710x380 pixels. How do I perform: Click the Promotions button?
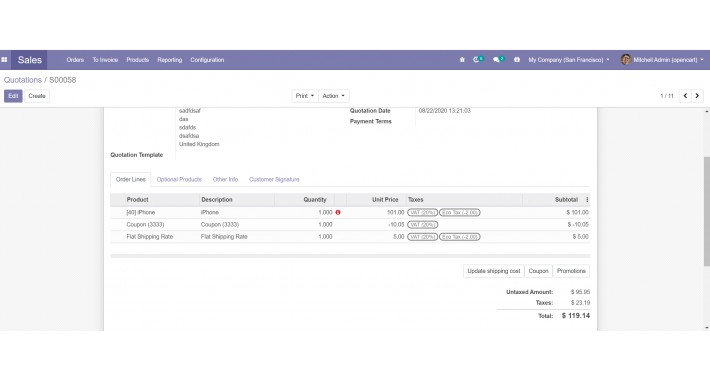tap(571, 271)
